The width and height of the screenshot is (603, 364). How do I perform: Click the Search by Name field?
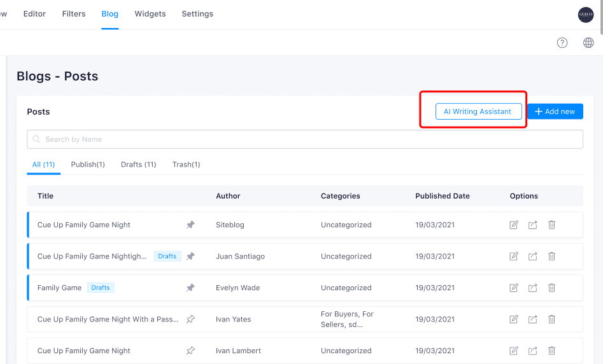(x=304, y=139)
